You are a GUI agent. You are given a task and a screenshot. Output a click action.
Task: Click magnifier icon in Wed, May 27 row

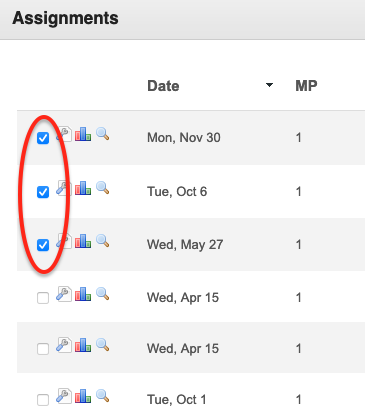(x=103, y=241)
